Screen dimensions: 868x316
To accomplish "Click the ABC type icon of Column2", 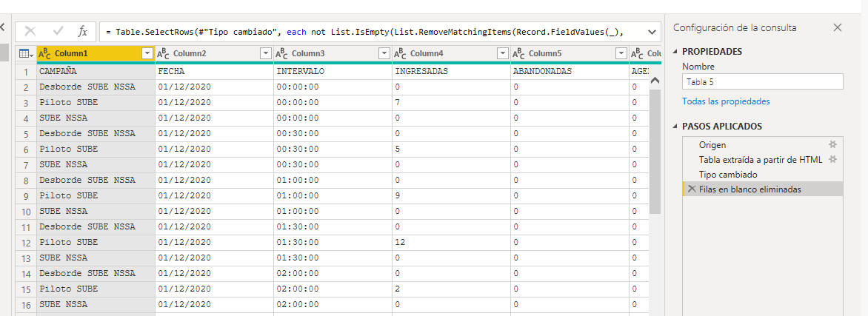I will (x=163, y=54).
